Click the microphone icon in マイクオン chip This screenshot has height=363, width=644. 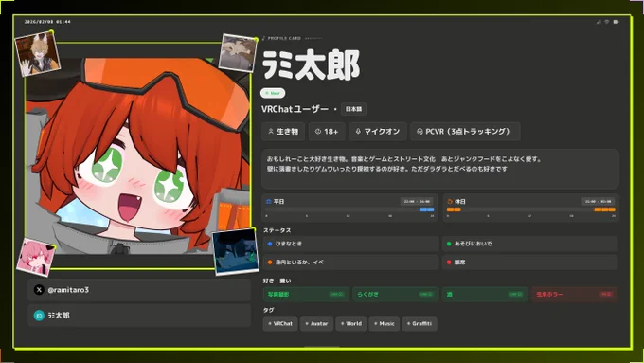358,132
